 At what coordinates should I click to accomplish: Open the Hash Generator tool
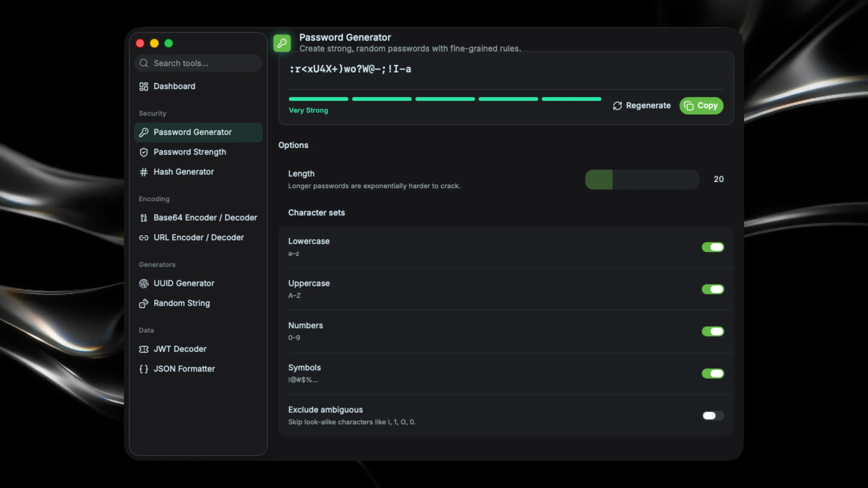(198, 172)
